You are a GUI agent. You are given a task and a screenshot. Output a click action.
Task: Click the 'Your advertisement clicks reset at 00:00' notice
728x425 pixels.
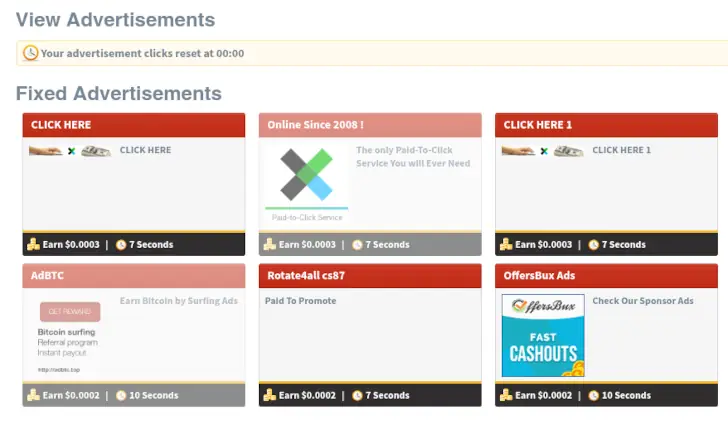[143, 53]
